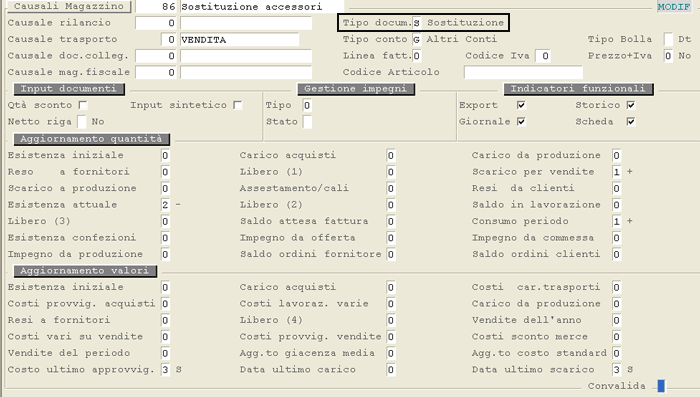This screenshot has width=700, height=397.
Task: Click the Input documenti section header
Action: click(69, 89)
